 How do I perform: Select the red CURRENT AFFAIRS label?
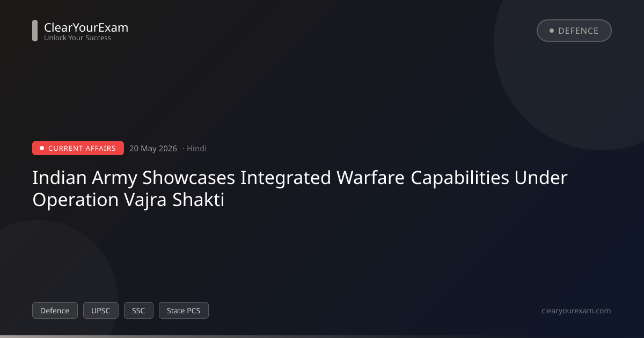pos(78,148)
